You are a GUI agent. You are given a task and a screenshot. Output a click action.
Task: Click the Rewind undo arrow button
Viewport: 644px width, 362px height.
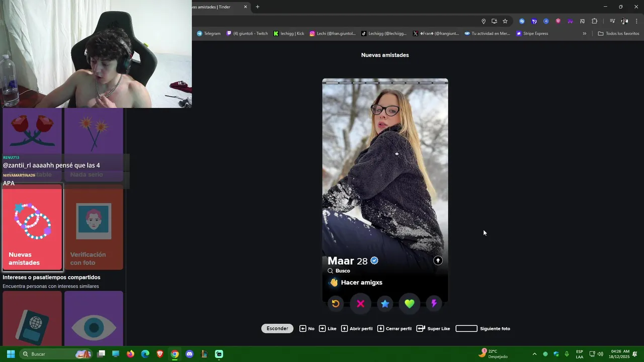[336, 304]
